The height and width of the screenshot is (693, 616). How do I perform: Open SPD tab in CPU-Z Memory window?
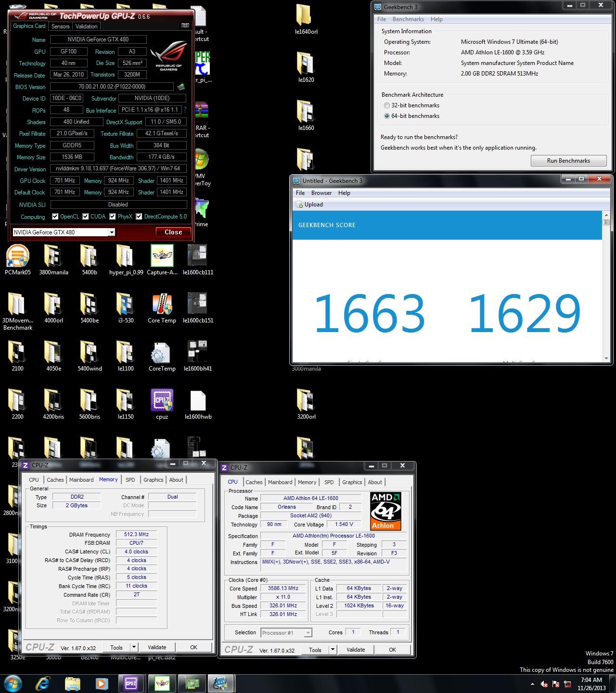tap(130, 480)
